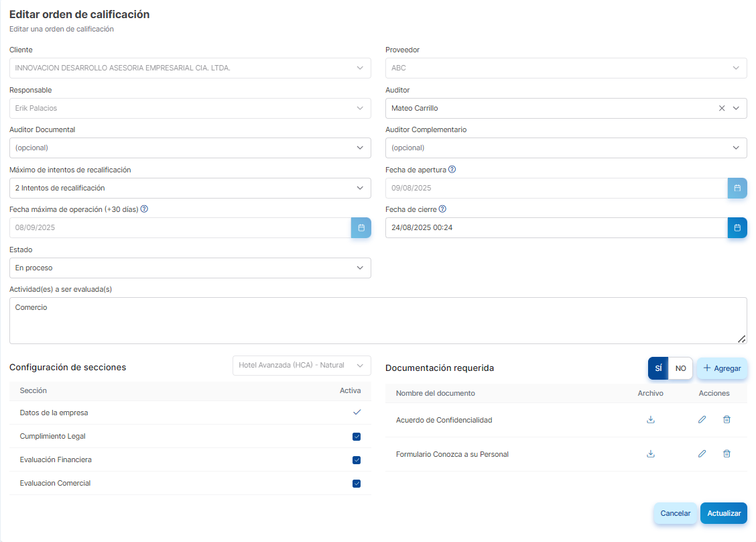Uncheck the Evaluacion Comercial section

coord(357,484)
